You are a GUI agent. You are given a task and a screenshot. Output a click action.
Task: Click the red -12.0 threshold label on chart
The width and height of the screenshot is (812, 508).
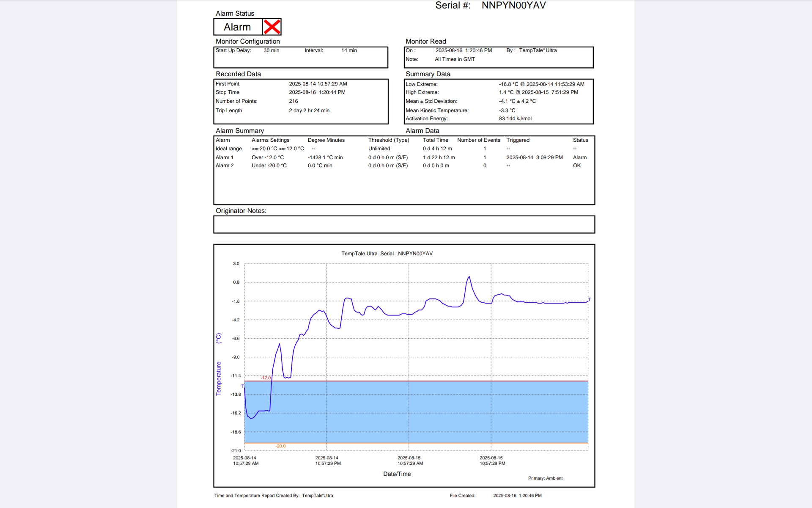point(266,378)
